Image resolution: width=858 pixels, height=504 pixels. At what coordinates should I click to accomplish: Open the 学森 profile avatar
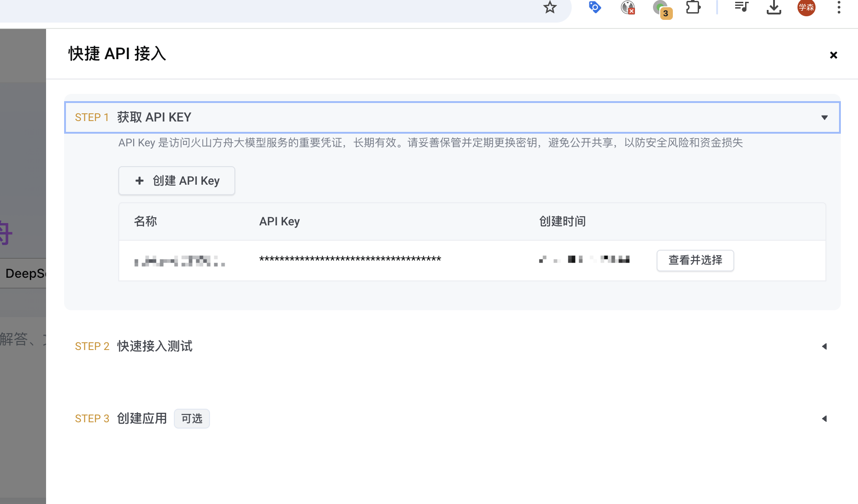coord(806,7)
